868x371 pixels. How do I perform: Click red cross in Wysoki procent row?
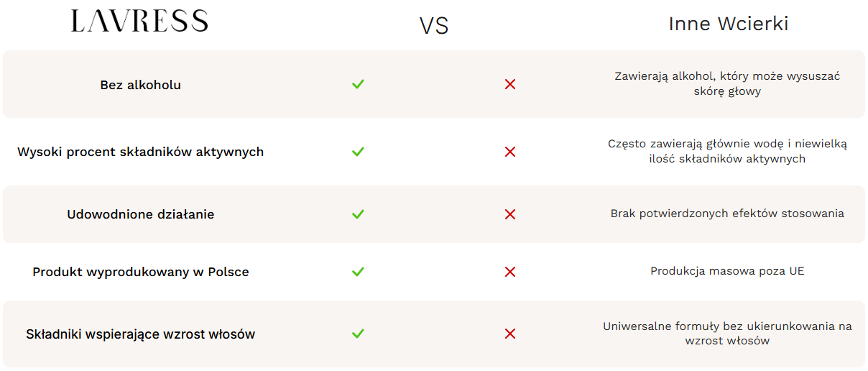[x=510, y=152]
